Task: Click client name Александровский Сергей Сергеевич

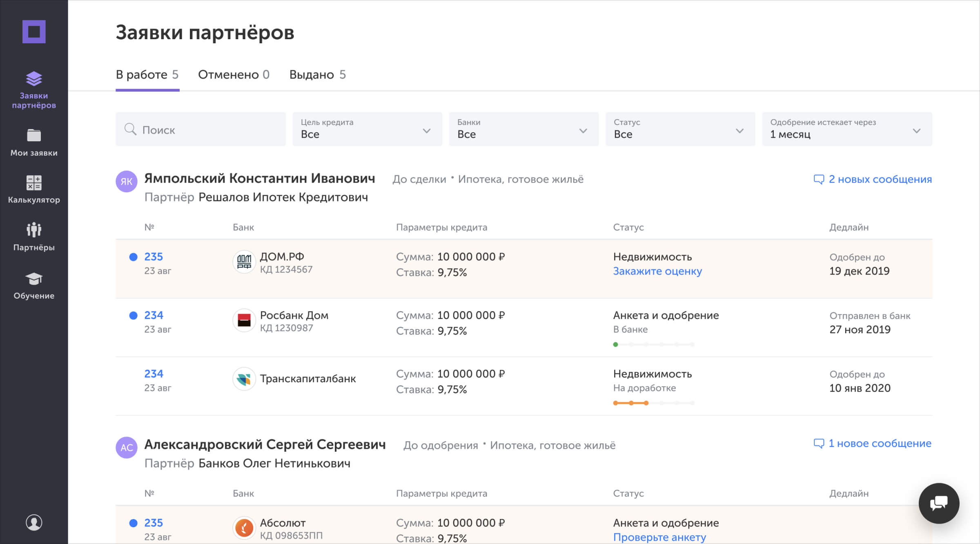Action: [x=265, y=444]
